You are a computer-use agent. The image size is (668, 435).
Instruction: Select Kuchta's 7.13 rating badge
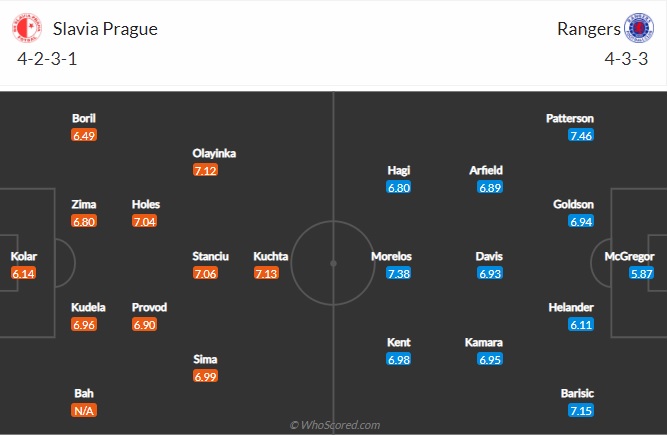pos(266,273)
